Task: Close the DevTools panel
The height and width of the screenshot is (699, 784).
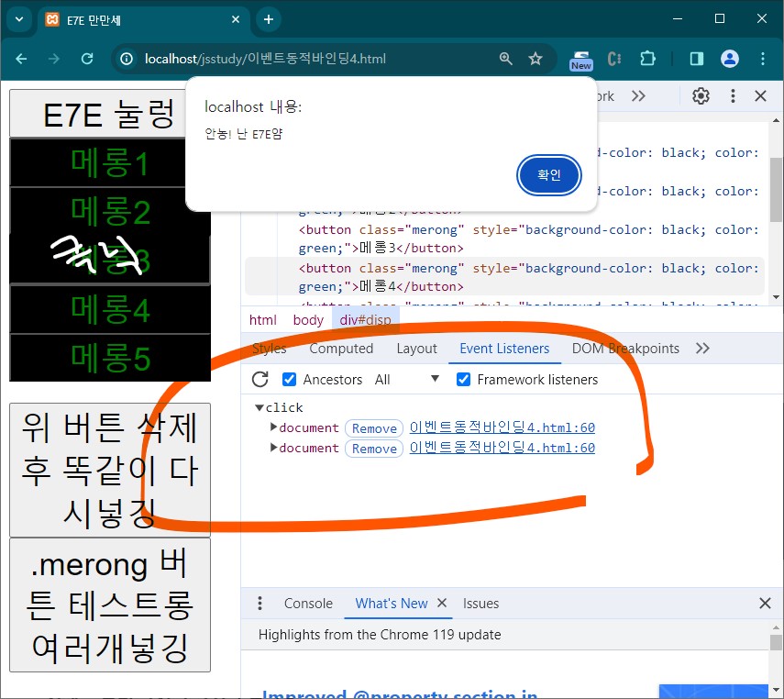Action: pyautogui.click(x=760, y=95)
